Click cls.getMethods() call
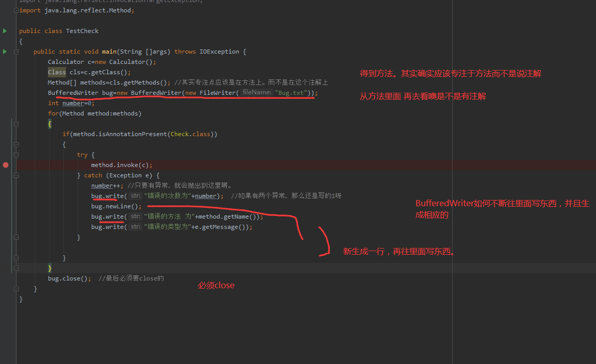This screenshot has height=364, width=596. point(138,82)
